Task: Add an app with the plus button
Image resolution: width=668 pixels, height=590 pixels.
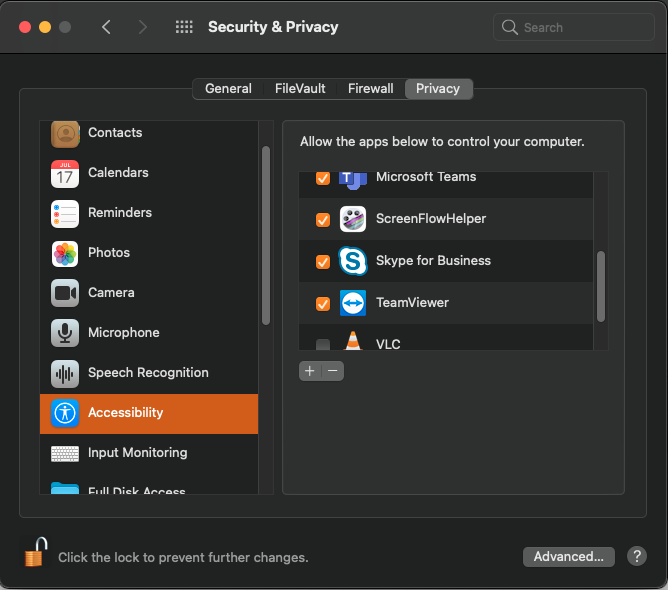Action: [x=310, y=371]
